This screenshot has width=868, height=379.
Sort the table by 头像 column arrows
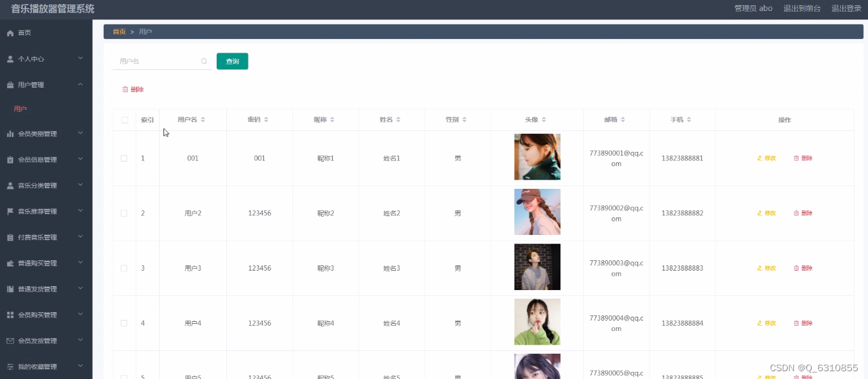coord(544,120)
